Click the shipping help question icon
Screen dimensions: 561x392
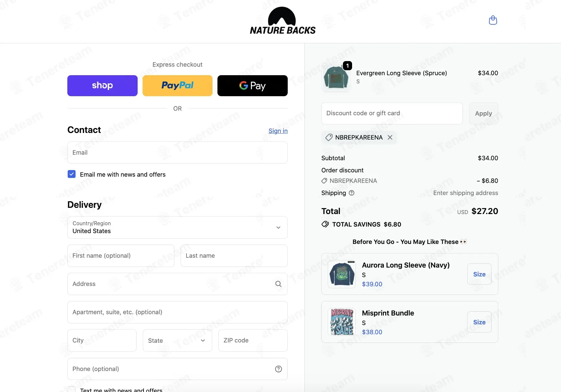(x=351, y=193)
